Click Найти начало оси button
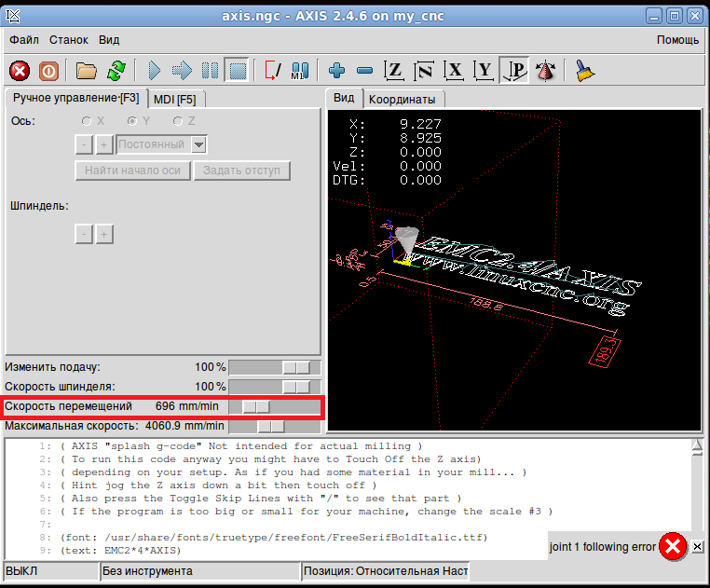Viewport: 710px width, 588px height. pyautogui.click(x=132, y=171)
